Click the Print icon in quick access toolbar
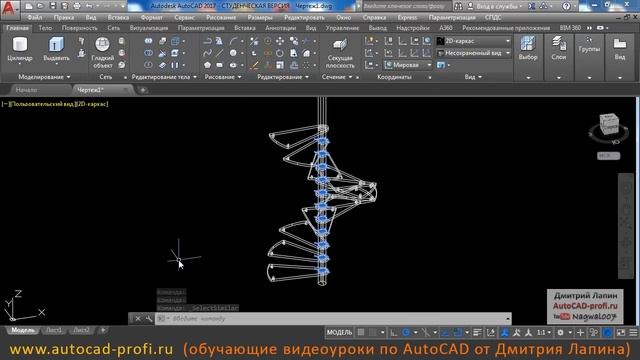 77,6
